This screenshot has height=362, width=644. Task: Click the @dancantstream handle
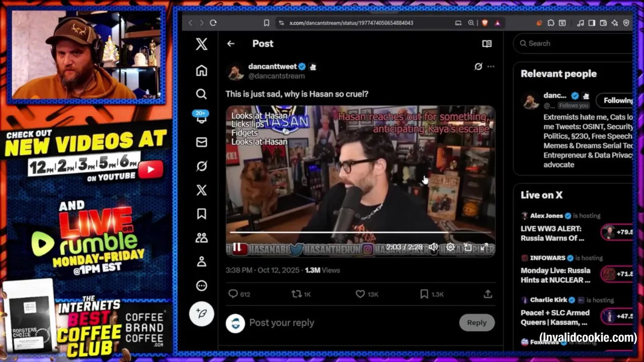276,76
